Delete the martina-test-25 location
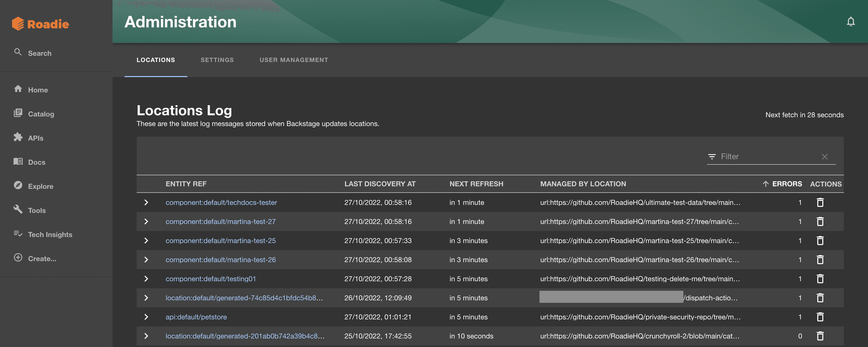868x347 pixels. (820, 241)
